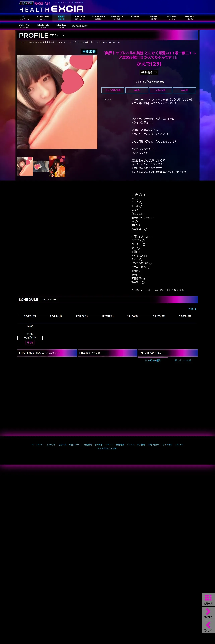The image size is (215, 644).
Task: Click the speech bubble icon in レビュー紹介
Action: pos(146,360)
